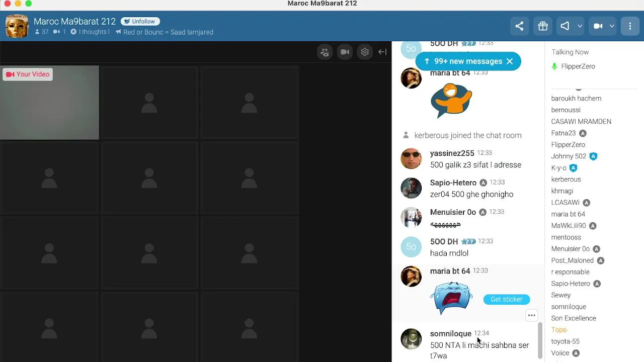Expand the megaphone dropdown arrow

click(x=580, y=26)
